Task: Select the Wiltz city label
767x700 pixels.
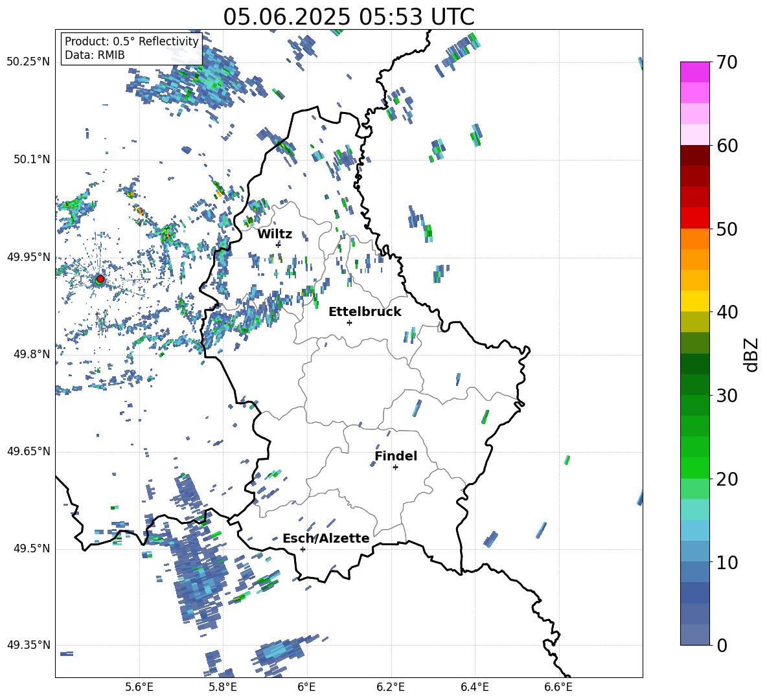Action: (275, 234)
